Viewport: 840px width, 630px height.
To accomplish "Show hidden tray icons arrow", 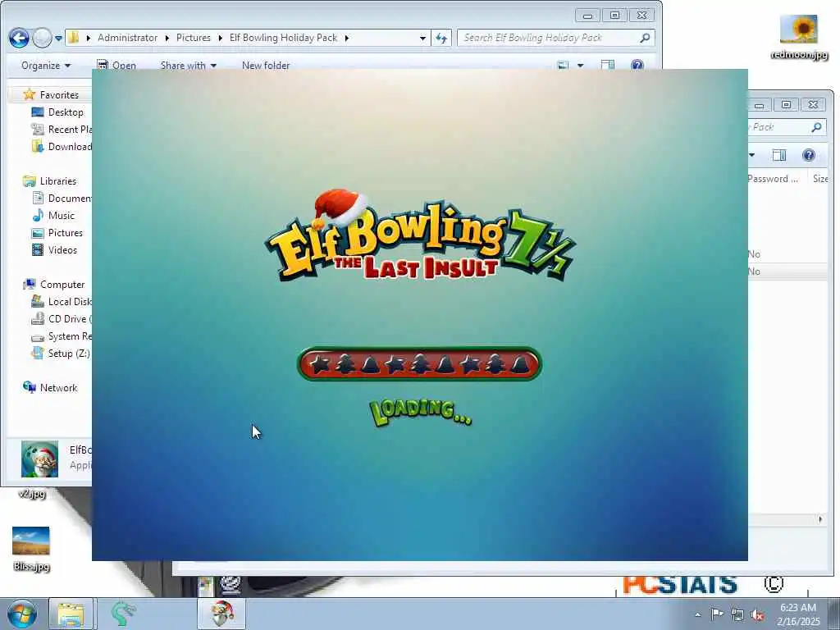I will pyautogui.click(x=697, y=615).
